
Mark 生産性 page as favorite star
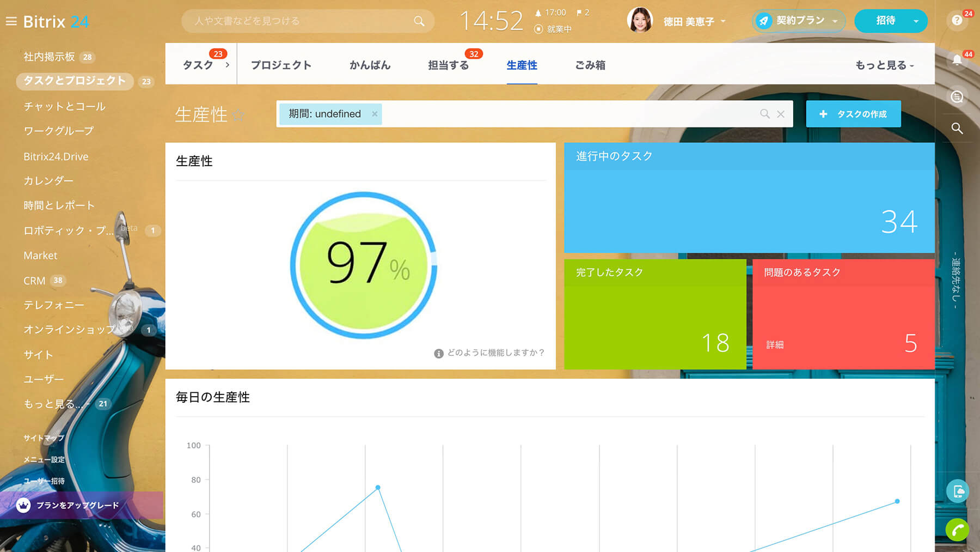tap(238, 115)
